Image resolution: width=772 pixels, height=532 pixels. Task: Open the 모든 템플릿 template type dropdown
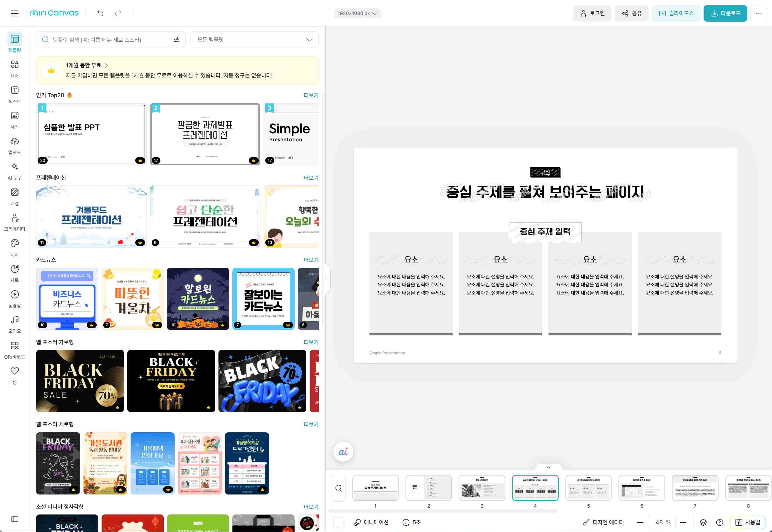point(255,40)
